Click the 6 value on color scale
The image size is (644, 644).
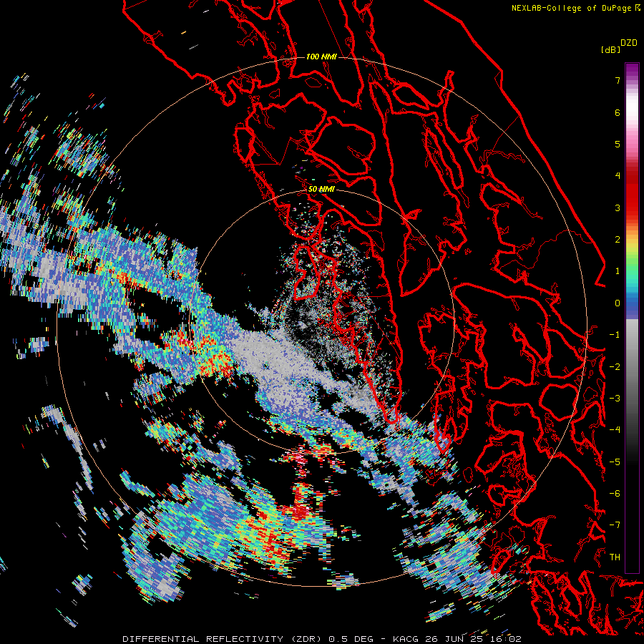[x=618, y=112]
